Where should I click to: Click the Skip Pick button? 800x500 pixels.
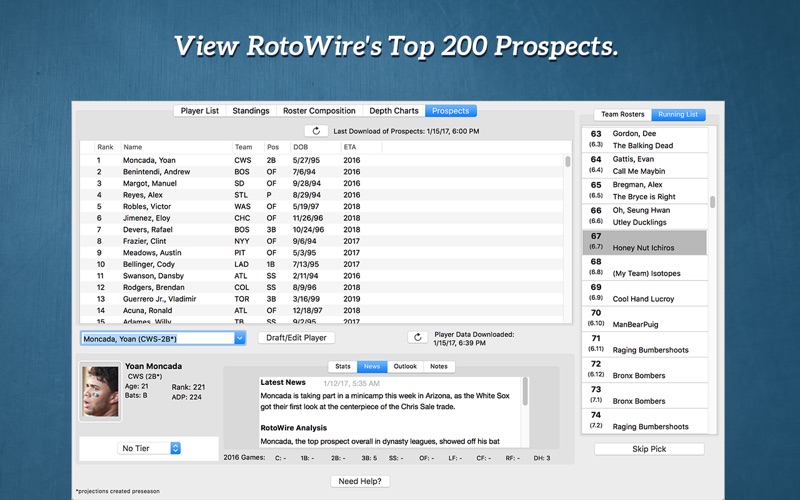tap(649, 449)
